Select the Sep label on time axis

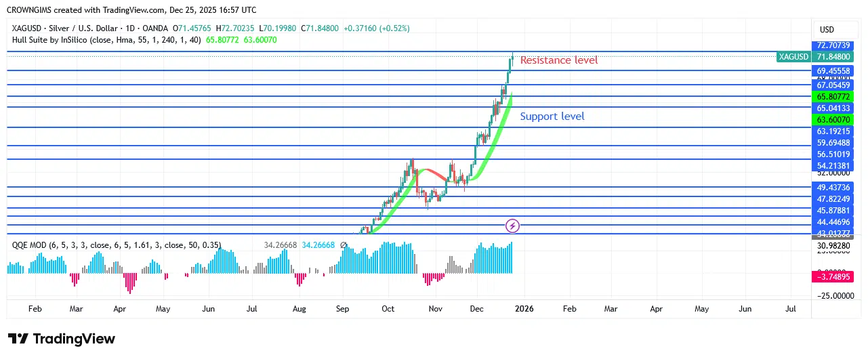coord(342,309)
